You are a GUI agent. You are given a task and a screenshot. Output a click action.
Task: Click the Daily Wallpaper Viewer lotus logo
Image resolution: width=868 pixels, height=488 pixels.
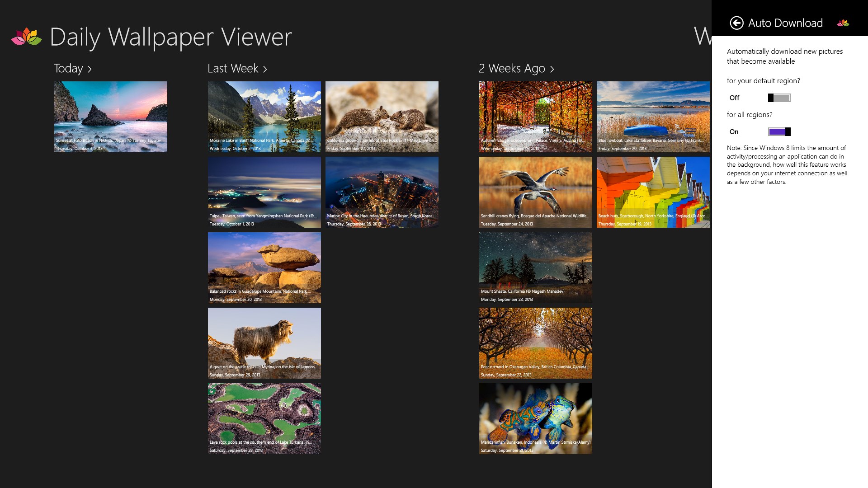[x=26, y=37]
